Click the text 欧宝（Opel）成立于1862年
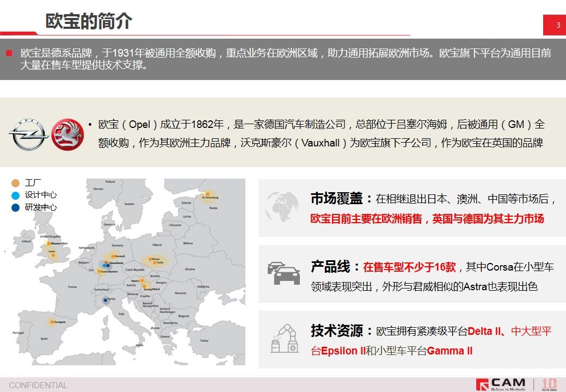 (161, 125)
